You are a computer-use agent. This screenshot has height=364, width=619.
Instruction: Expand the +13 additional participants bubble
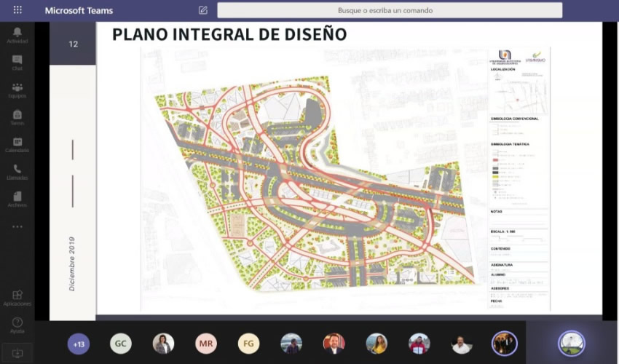tap(79, 344)
